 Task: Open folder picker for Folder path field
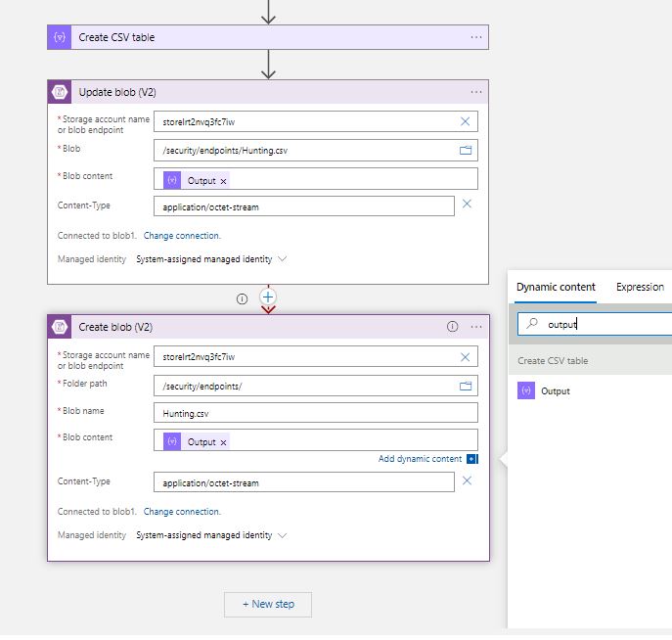(x=466, y=386)
